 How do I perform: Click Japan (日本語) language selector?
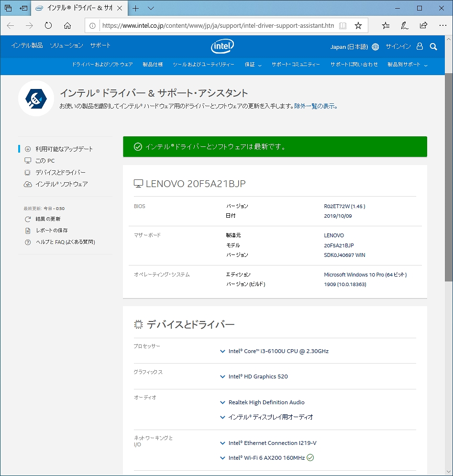349,47
